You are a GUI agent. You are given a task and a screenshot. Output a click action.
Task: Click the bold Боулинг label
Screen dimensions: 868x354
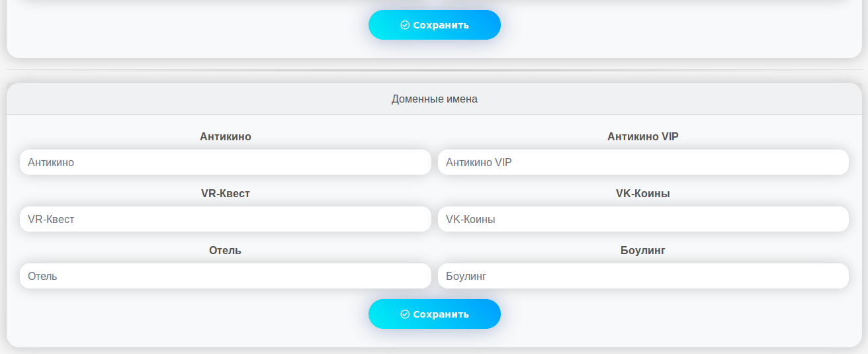(643, 250)
